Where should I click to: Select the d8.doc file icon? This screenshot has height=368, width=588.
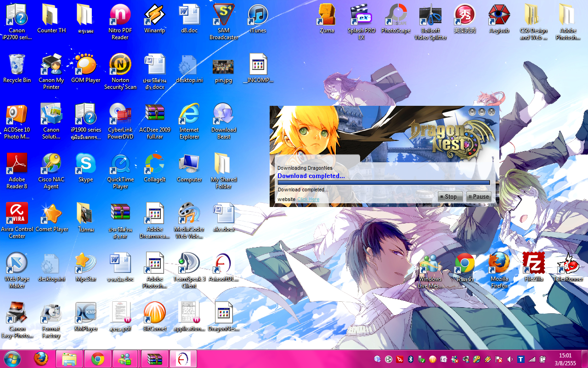click(189, 18)
